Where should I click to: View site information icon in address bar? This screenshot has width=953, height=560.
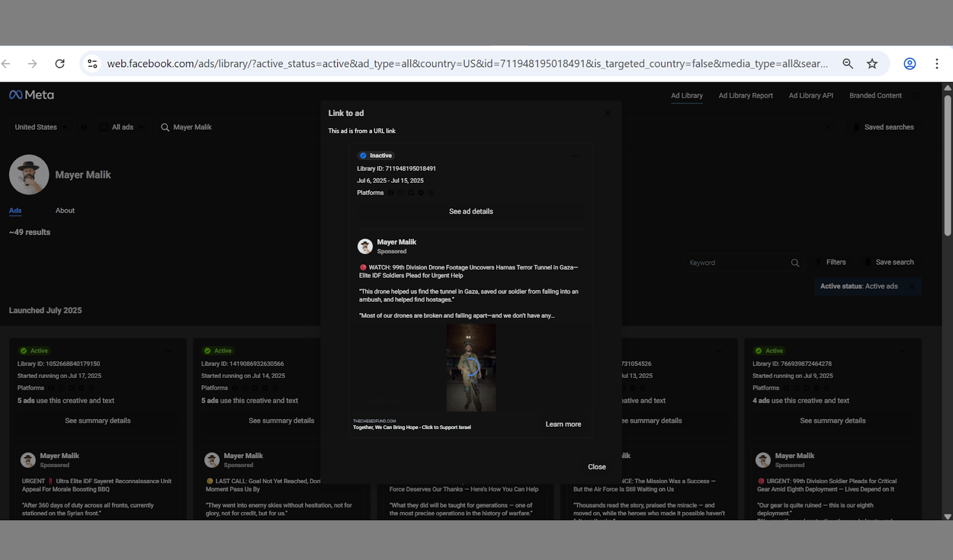92,64
